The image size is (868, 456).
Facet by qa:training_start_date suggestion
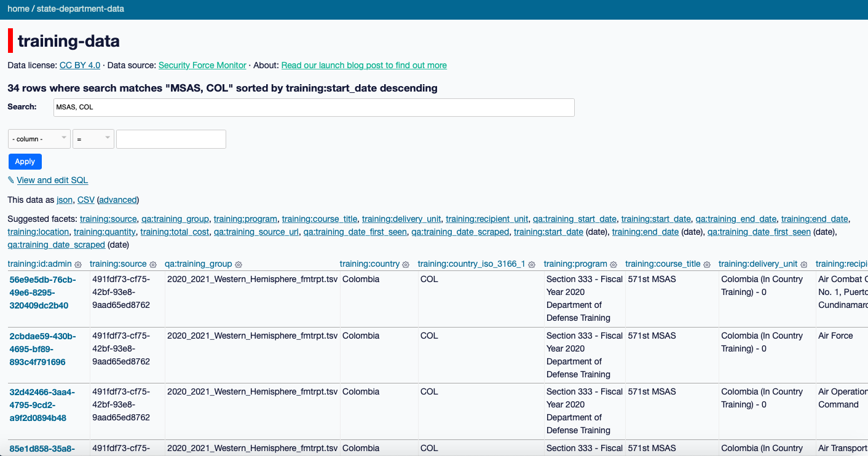coord(575,219)
